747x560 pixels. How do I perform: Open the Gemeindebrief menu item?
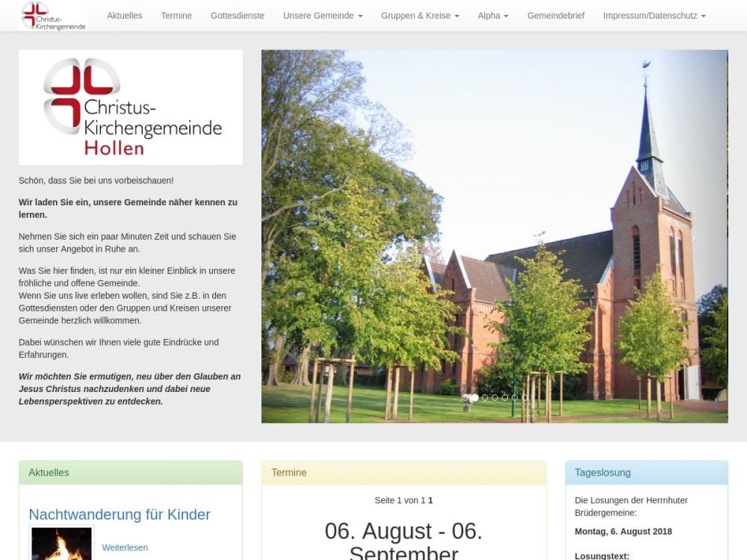[556, 16]
